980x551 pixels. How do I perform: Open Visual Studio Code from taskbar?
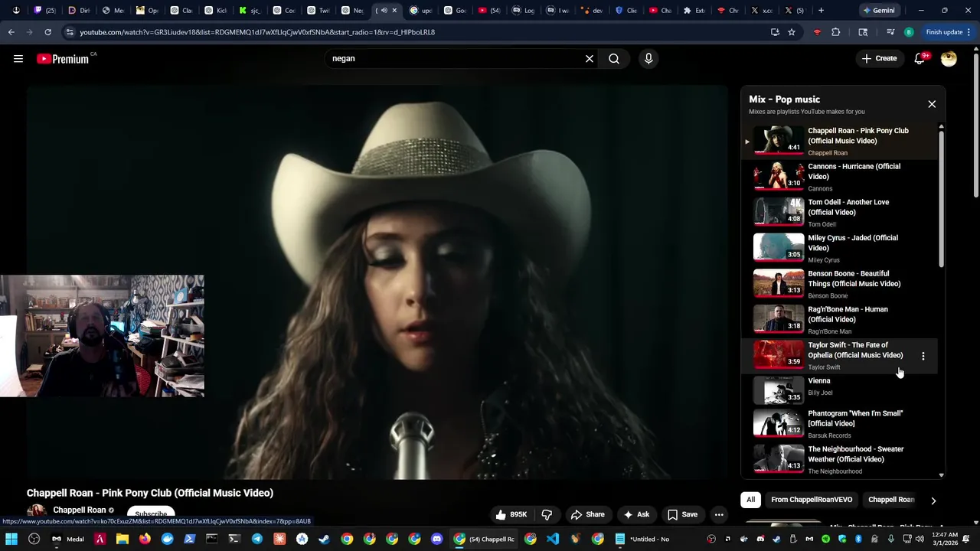click(553, 539)
